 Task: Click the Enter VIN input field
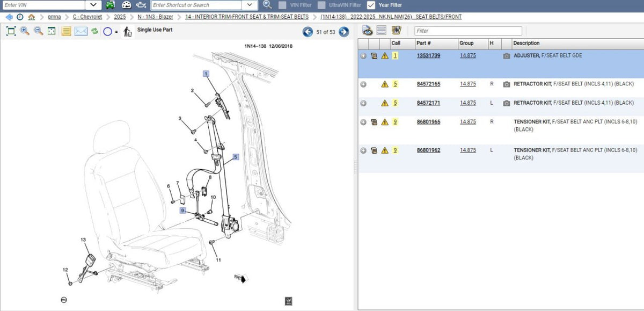pyautogui.click(x=43, y=5)
